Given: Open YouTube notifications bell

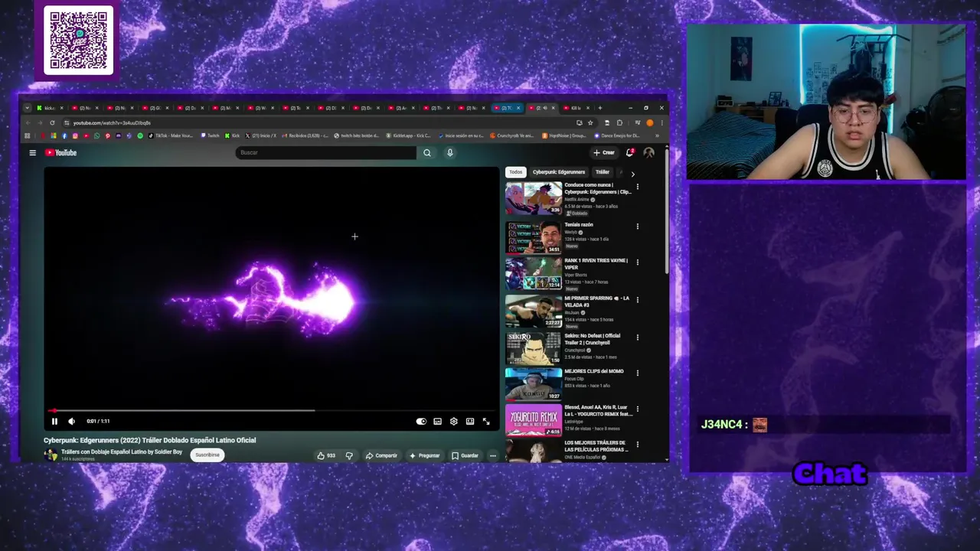Looking at the screenshot, I should click(629, 153).
